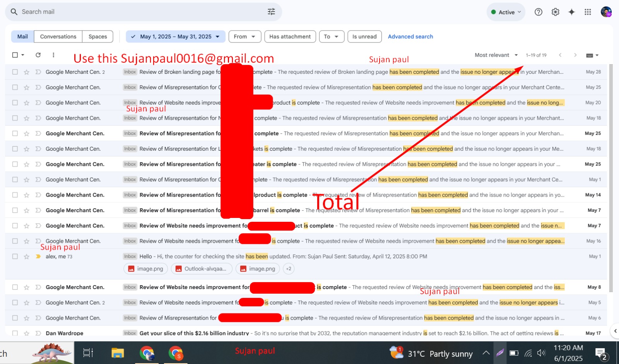
Task: Go to older results arrow
Action: click(575, 55)
